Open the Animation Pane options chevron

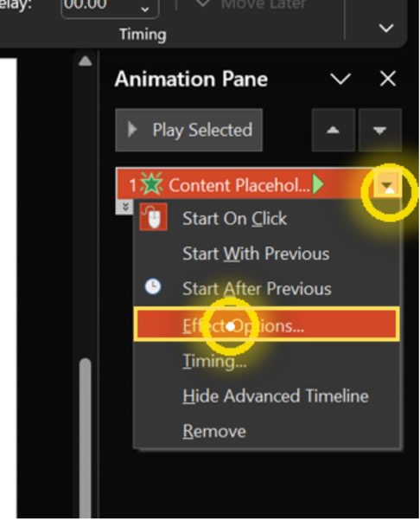(x=340, y=79)
